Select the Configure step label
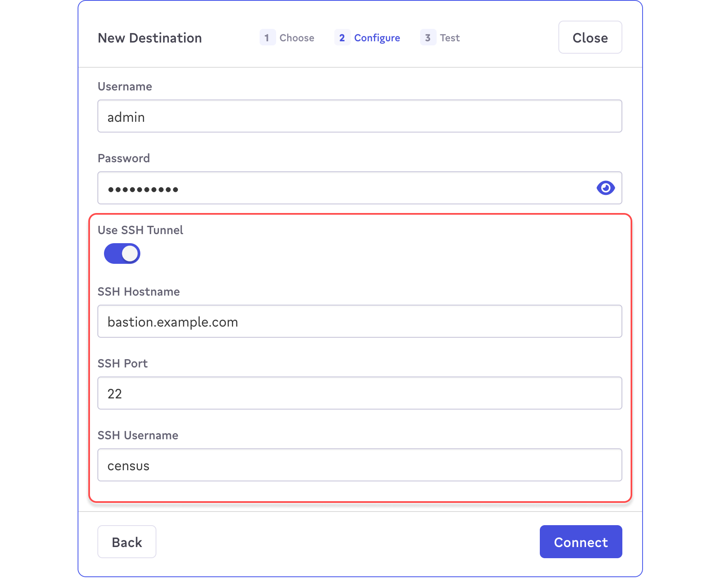 pos(377,38)
